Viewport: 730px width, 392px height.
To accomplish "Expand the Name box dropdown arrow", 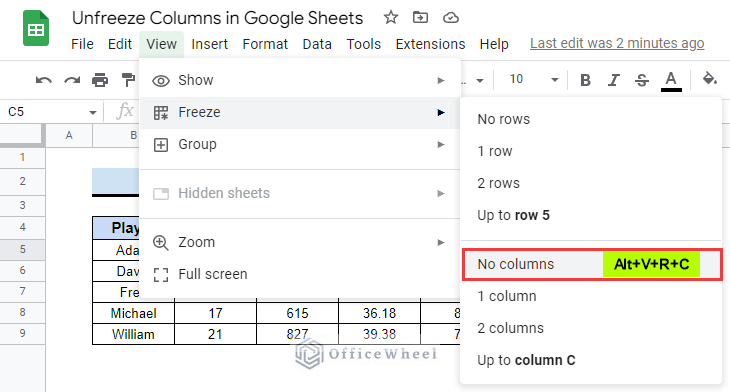I will (x=93, y=112).
